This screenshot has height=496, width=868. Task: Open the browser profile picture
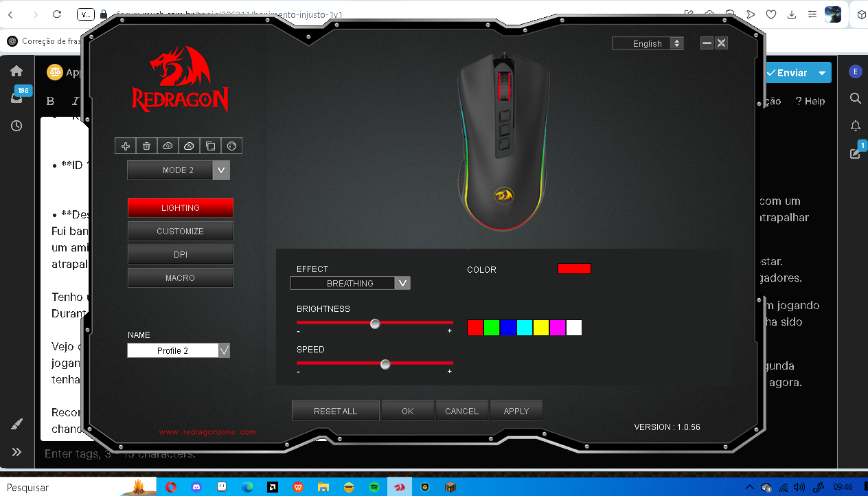pos(833,14)
